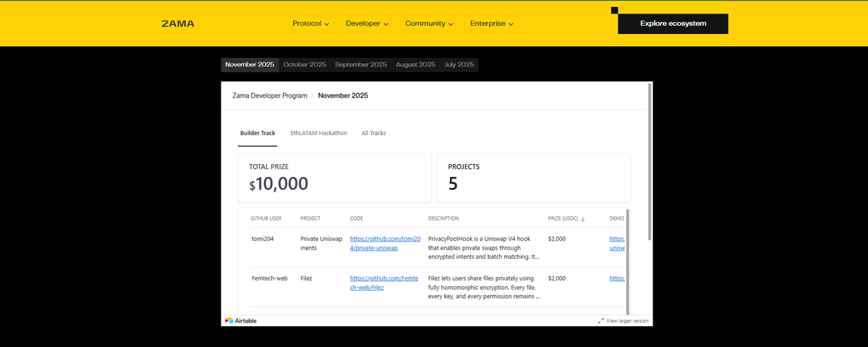868x347 pixels.
Task: Open the demo link in the Femtech-web row
Action: (617, 278)
